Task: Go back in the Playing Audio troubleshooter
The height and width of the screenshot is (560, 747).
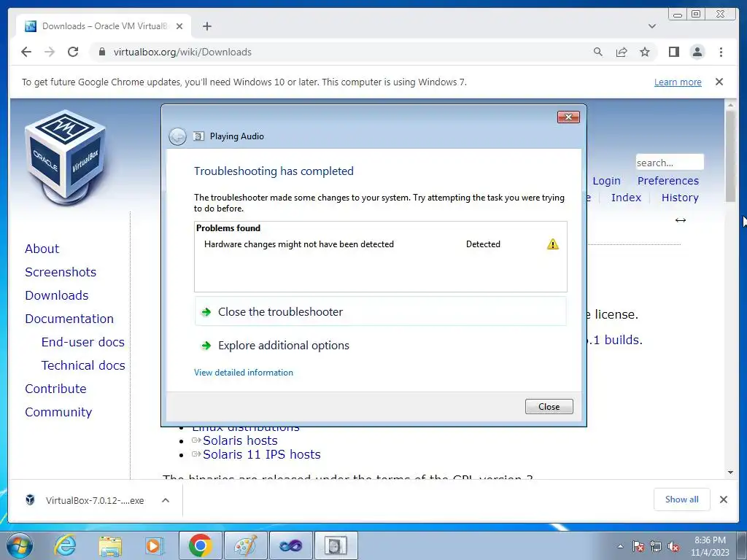Action: coord(177,136)
